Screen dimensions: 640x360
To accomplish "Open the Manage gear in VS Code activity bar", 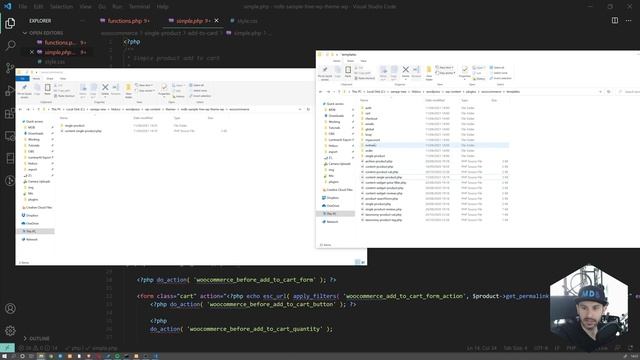I will [x=10, y=331].
